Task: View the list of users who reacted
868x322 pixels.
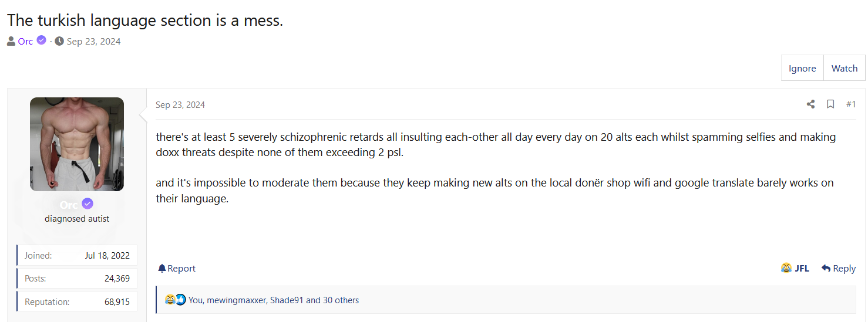Action: pos(274,300)
